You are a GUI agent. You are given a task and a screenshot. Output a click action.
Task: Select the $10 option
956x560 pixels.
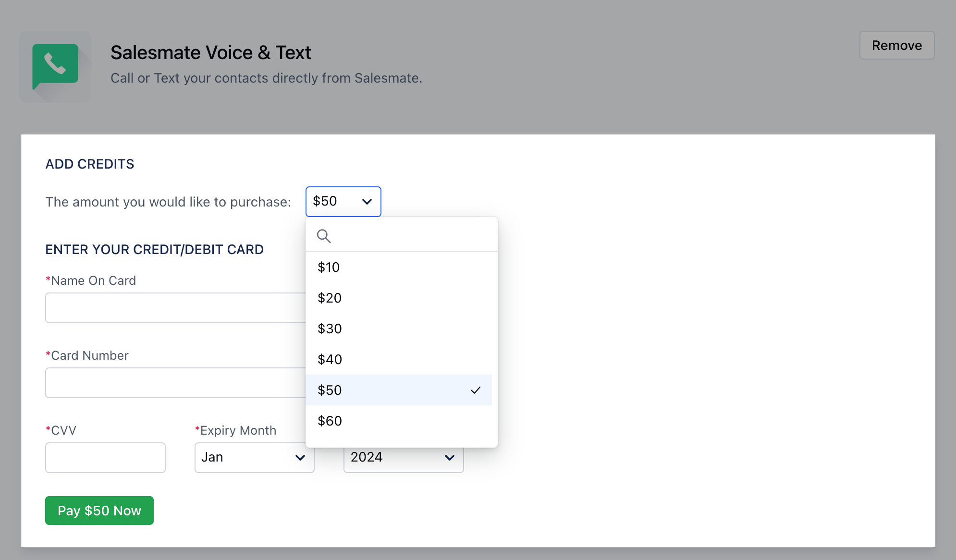coord(329,267)
